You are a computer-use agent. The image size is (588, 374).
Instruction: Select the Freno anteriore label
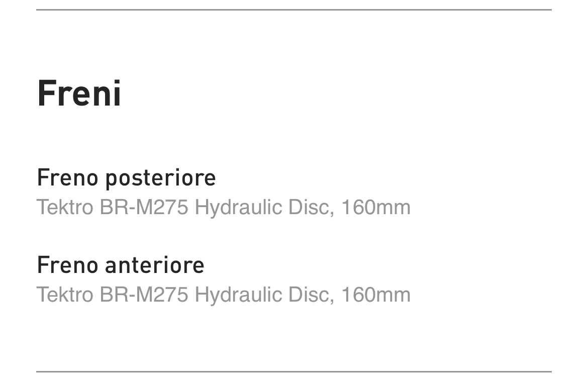point(121,265)
